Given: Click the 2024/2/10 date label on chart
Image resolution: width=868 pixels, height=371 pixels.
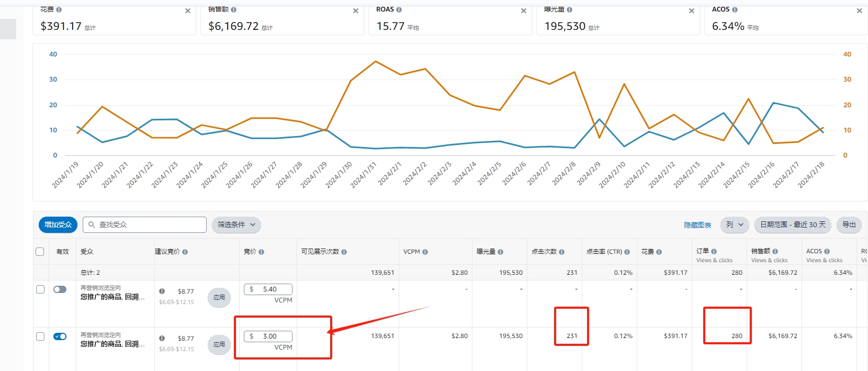Looking at the screenshot, I should coord(612,175).
